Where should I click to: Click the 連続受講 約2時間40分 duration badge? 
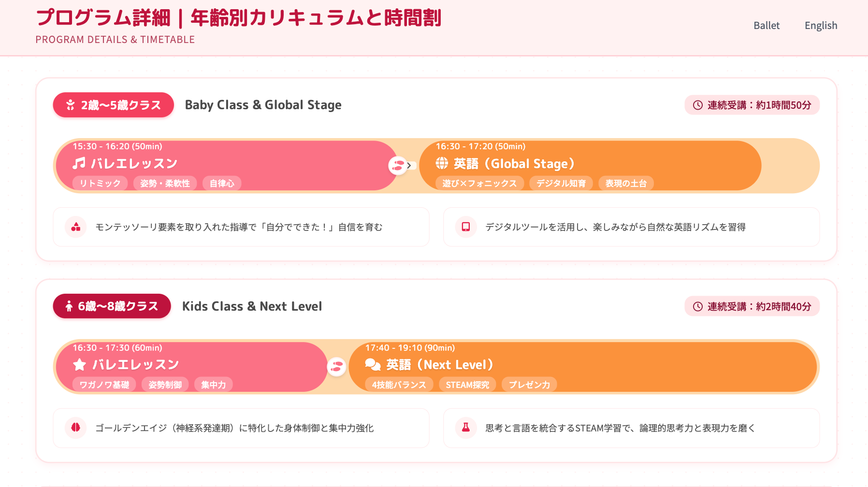point(752,306)
